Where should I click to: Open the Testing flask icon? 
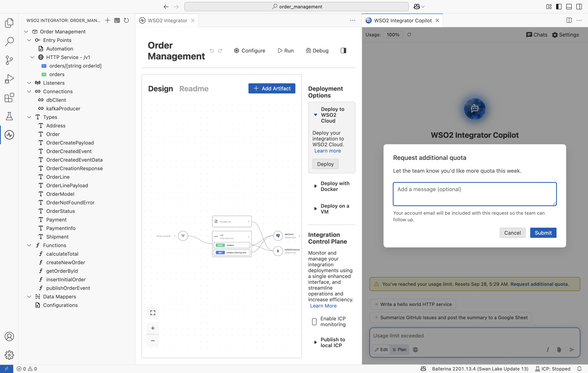pos(9,116)
